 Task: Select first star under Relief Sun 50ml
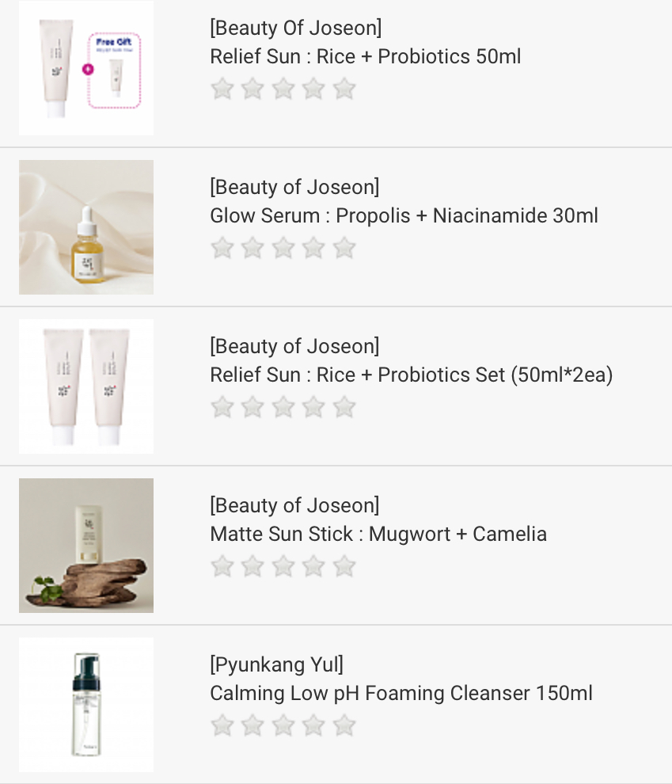222,89
